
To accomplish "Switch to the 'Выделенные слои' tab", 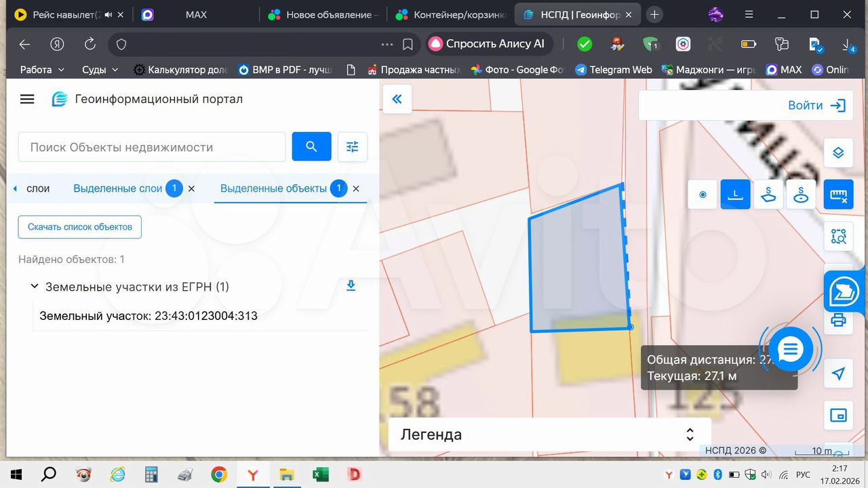I will click(x=117, y=188).
